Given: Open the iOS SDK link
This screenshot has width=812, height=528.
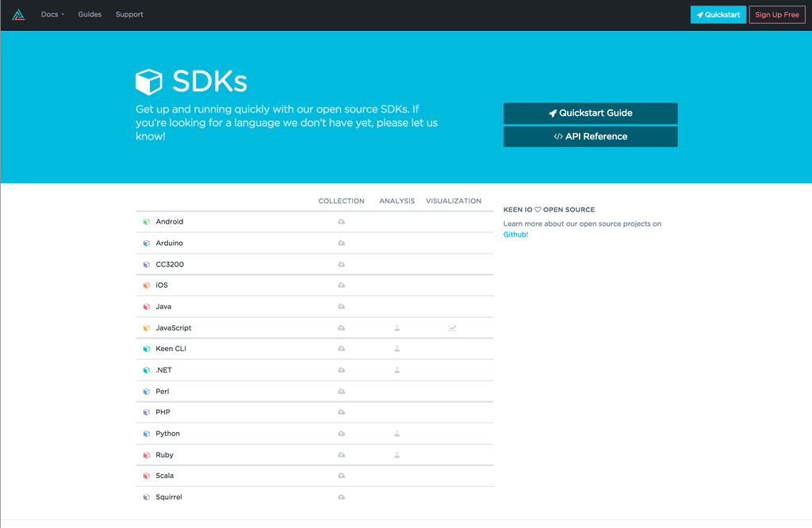Looking at the screenshot, I should [162, 285].
